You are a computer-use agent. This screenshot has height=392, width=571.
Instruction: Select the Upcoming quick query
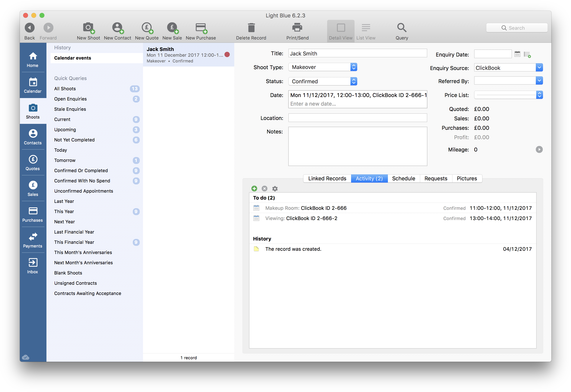65,130
